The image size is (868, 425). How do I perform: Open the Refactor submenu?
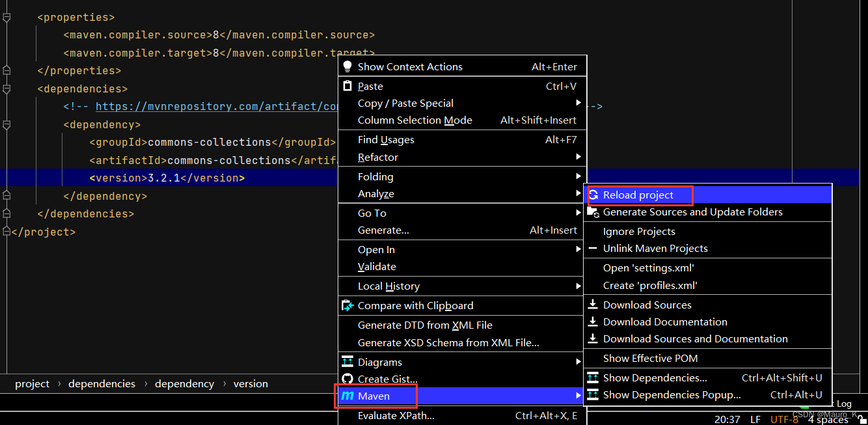(x=378, y=158)
